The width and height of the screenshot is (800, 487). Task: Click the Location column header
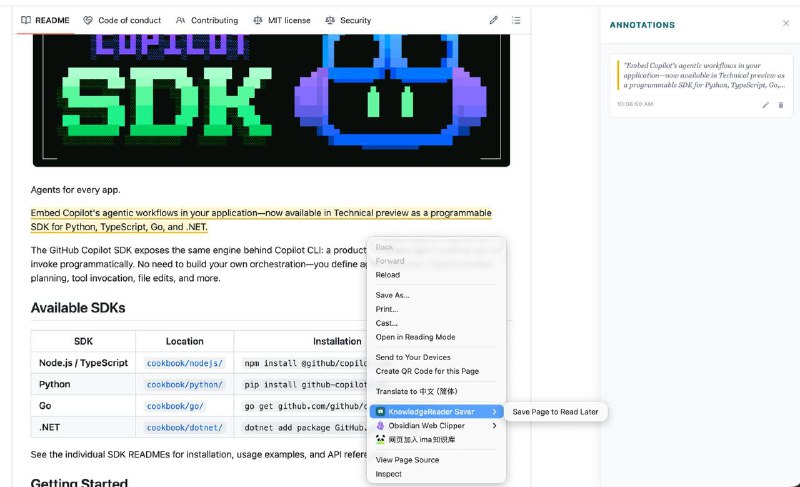(185, 341)
